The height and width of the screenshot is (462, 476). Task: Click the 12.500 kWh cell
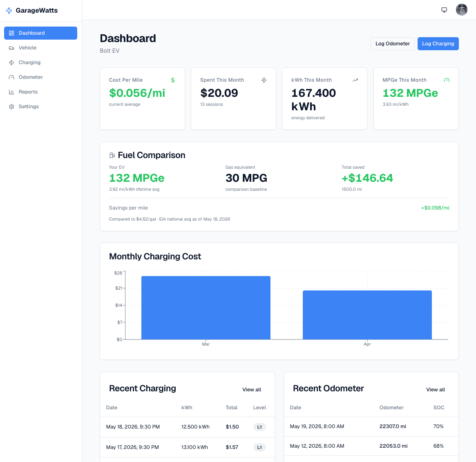coord(195,427)
